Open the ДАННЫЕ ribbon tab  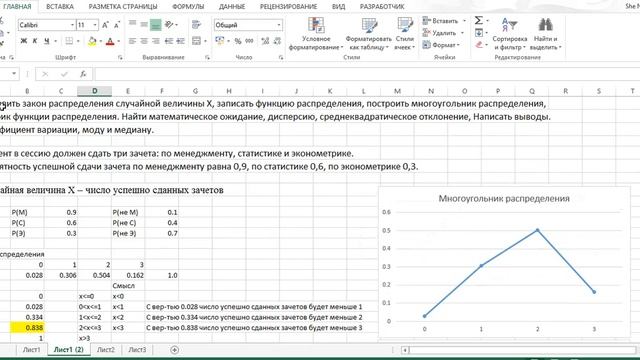point(232,7)
